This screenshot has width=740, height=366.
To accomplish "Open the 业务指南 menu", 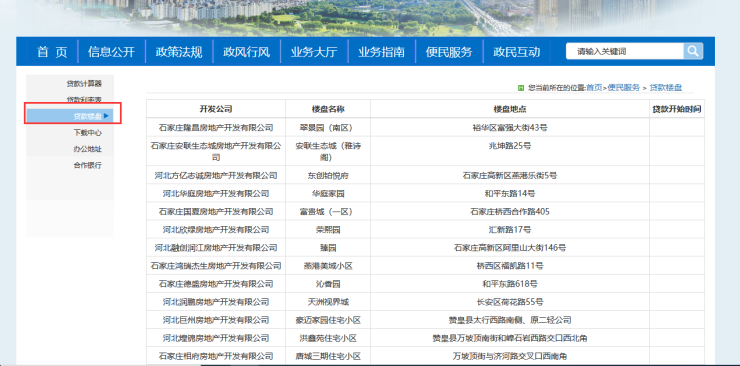I will click(x=381, y=52).
